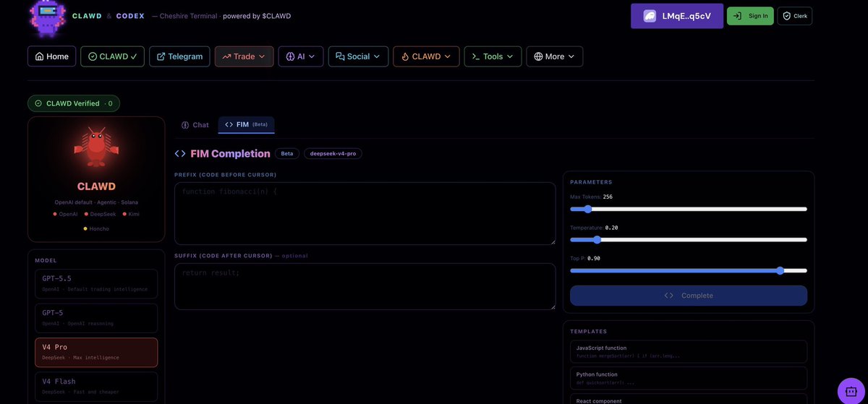Click the wallet icon in address button
Screen dimensions: 868x404
(x=650, y=16)
